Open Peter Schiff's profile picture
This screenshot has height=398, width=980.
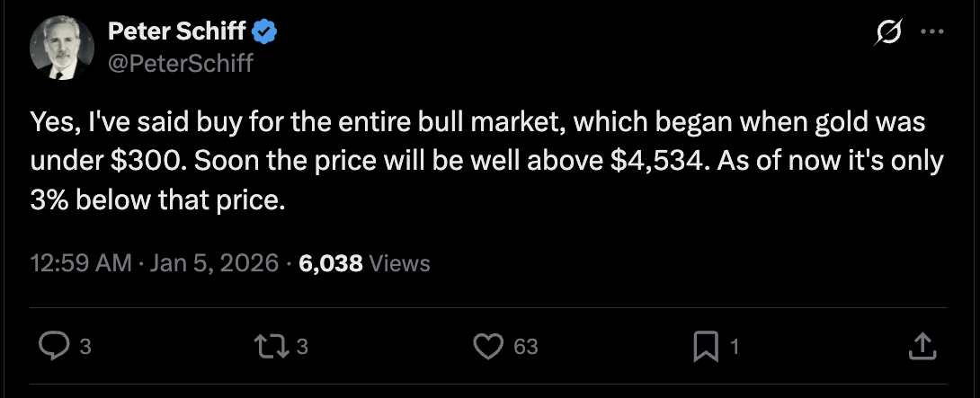pos(61,49)
